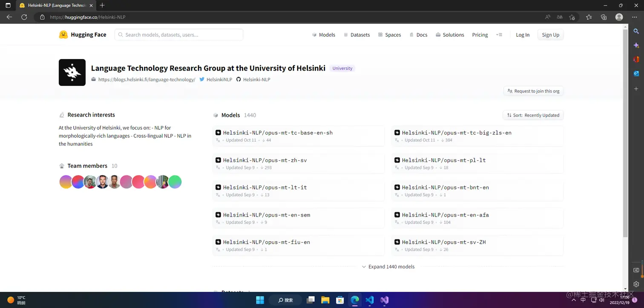This screenshot has height=308, width=644.
Task: Reload the page with the refresh icon
Action: coord(24,17)
